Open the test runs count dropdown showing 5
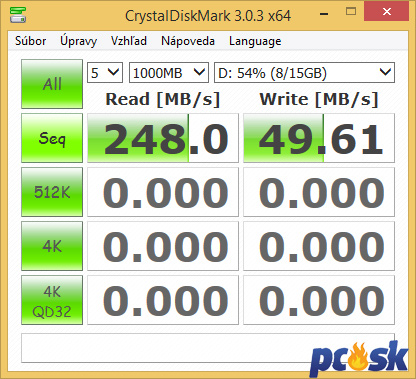 click(105, 73)
